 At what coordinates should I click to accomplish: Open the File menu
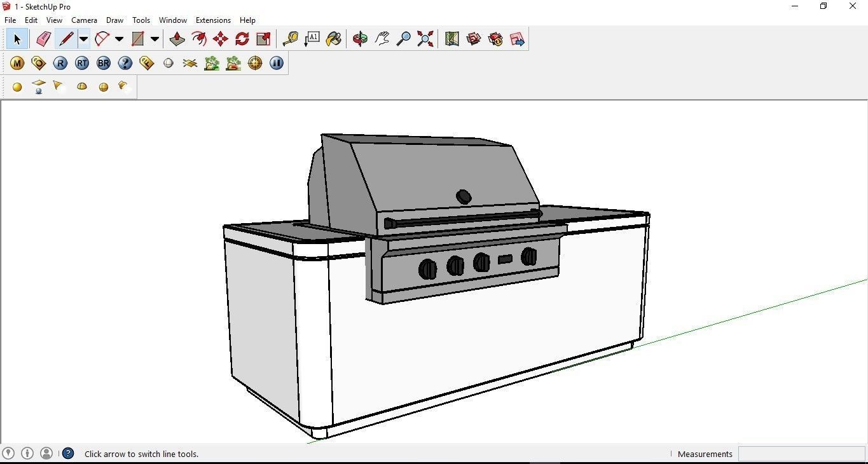tap(10, 20)
